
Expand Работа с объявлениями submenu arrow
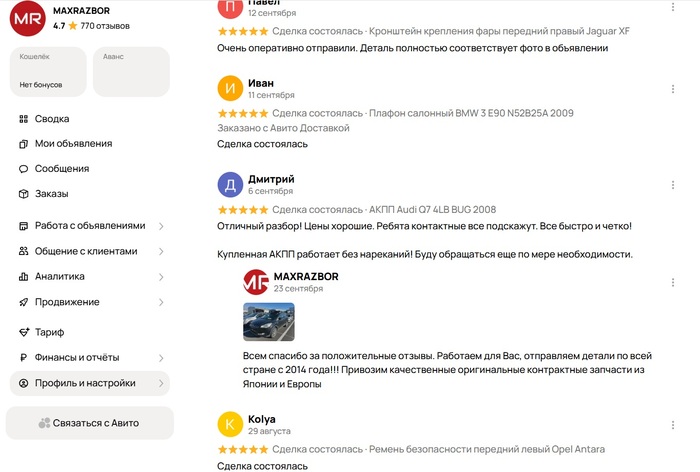(161, 226)
